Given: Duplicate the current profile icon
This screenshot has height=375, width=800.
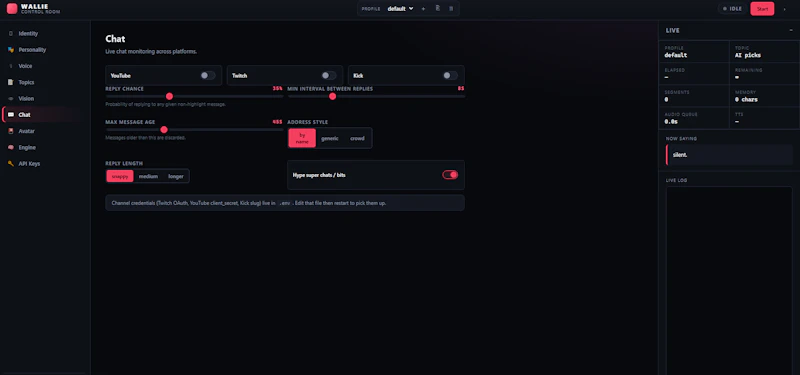Looking at the screenshot, I should click(x=437, y=9).
